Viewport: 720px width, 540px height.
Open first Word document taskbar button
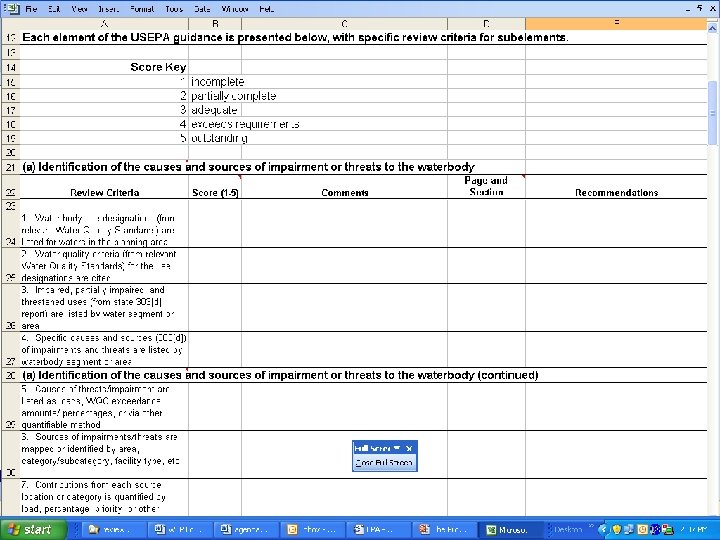click(x=178, y=529)
